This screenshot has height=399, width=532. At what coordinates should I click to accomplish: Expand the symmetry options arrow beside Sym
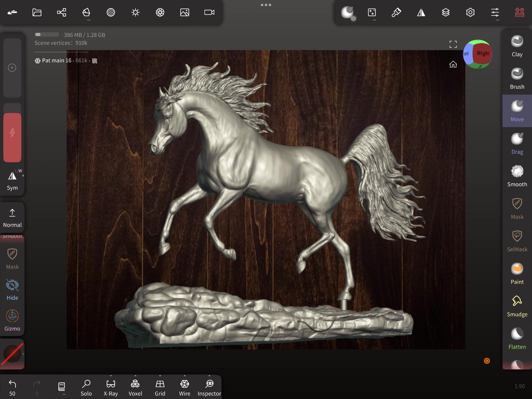tap(23, 176)
